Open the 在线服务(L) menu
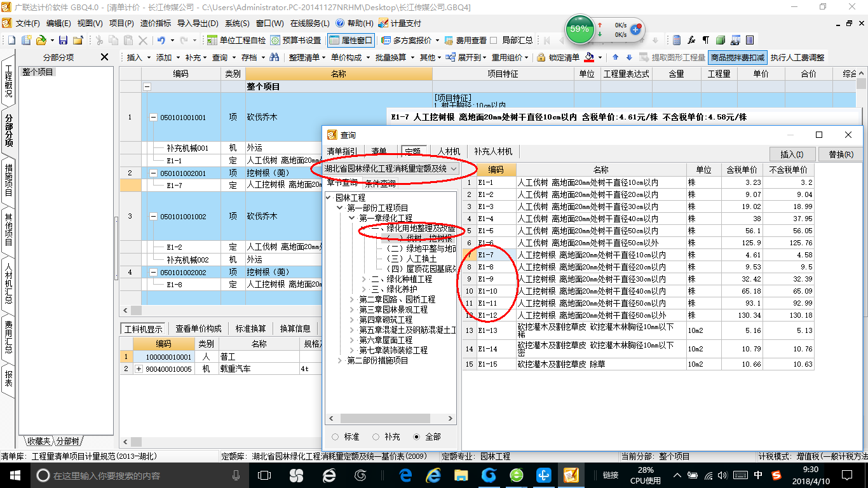This screenshot has width=868, height=488. pyautogui.click(x=310, y=23)
